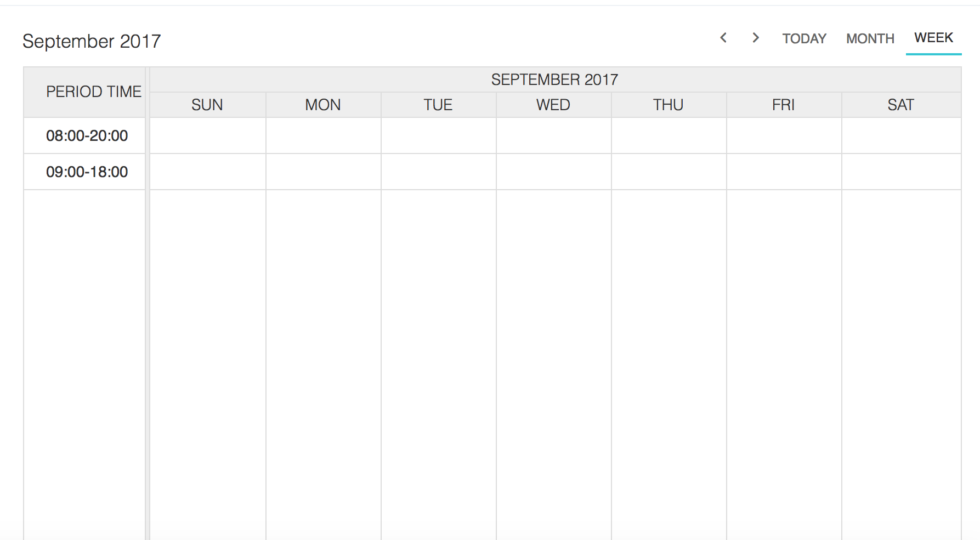This screenshot has height=540, width=980.
Task: Click the right arrow to view next week
Action: tap(756, 38)
